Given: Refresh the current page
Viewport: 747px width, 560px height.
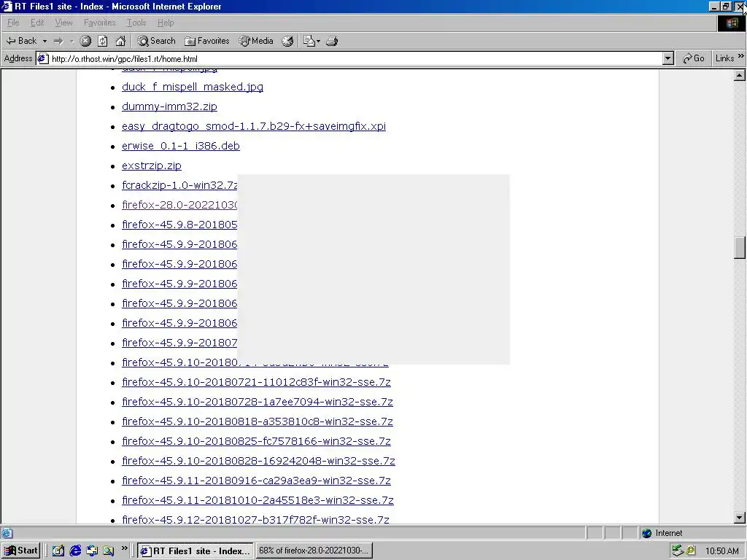Looking at the screenshot, I should point(103,41).
